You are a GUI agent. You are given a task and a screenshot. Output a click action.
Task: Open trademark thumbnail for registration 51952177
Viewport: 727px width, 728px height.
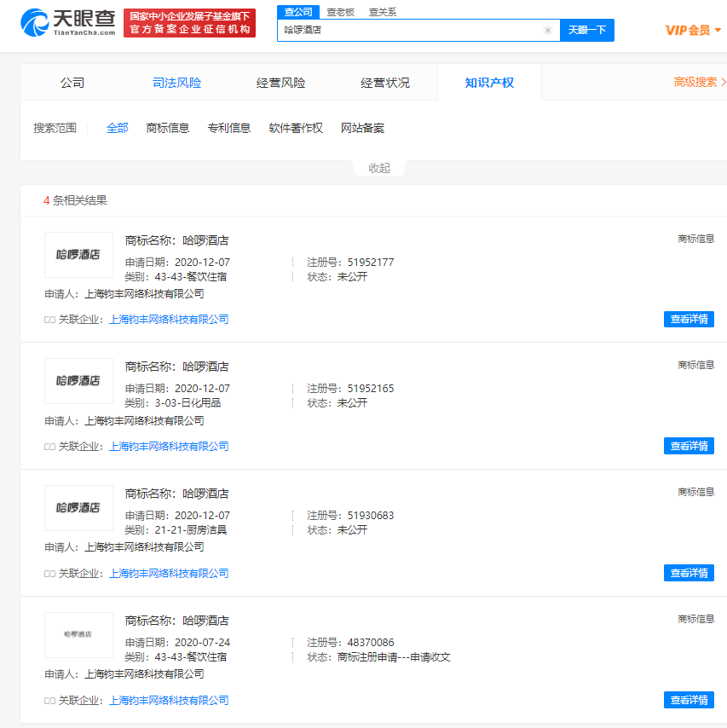78,255
